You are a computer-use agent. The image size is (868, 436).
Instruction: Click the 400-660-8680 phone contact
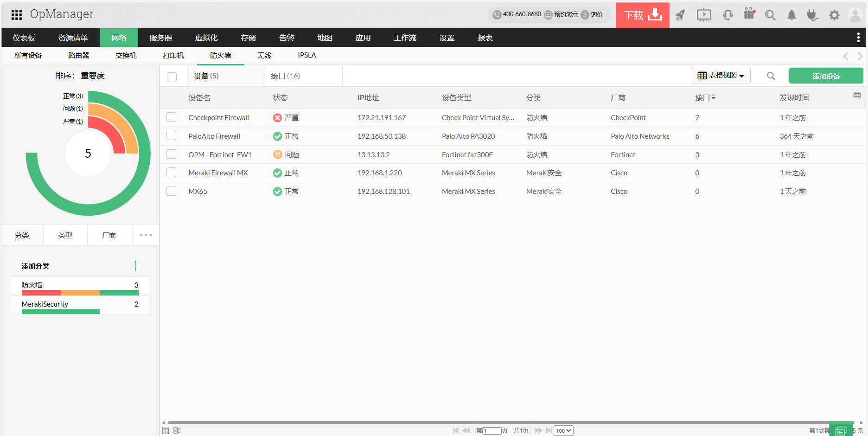click(x=517, y=14)
